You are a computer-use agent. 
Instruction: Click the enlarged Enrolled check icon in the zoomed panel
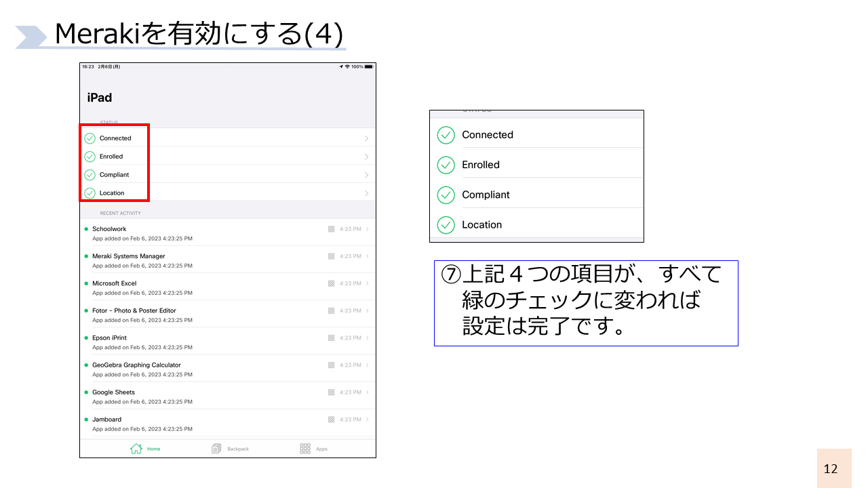point(446,165)
